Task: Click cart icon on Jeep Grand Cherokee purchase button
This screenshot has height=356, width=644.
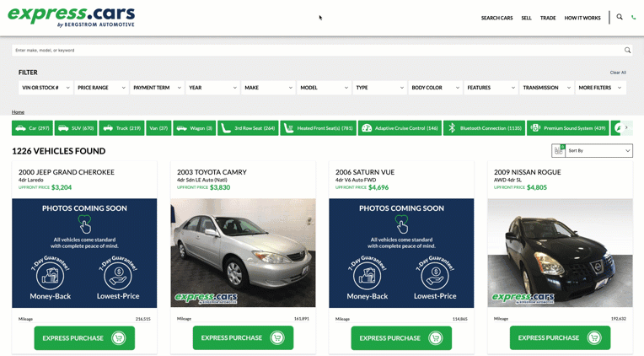Action: [x=118, y=338]
